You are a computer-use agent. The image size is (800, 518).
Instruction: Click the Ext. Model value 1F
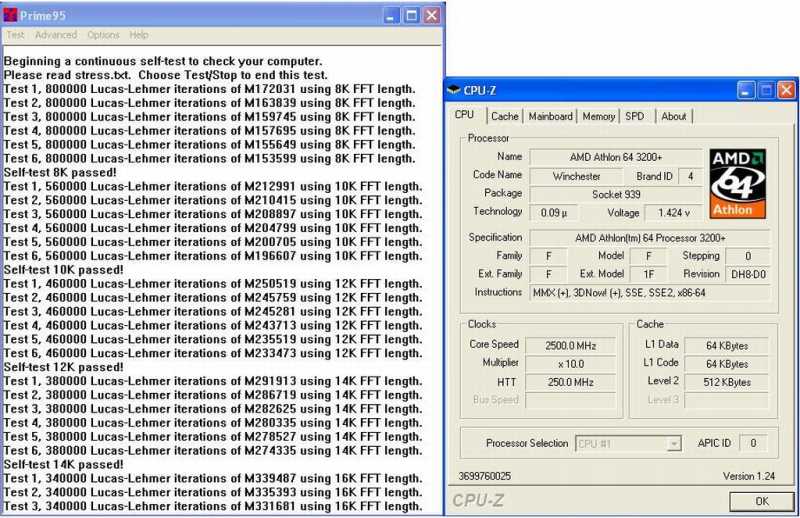point(648,275)
